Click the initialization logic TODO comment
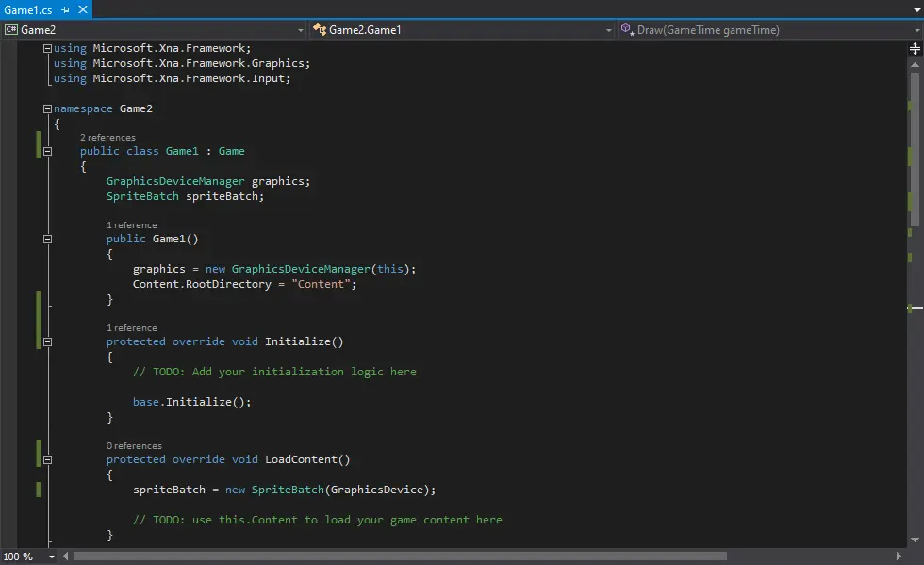This screenshot has width=924, height=565. [274, 372]
